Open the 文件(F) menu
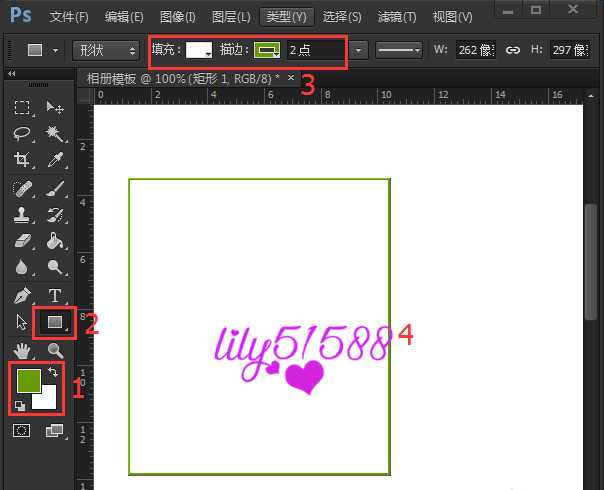The image size is (604, 490). pos(69,17)
